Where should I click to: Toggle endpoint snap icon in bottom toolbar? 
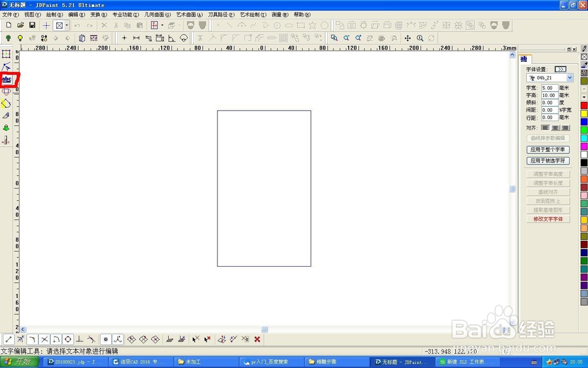pos(8,339)
